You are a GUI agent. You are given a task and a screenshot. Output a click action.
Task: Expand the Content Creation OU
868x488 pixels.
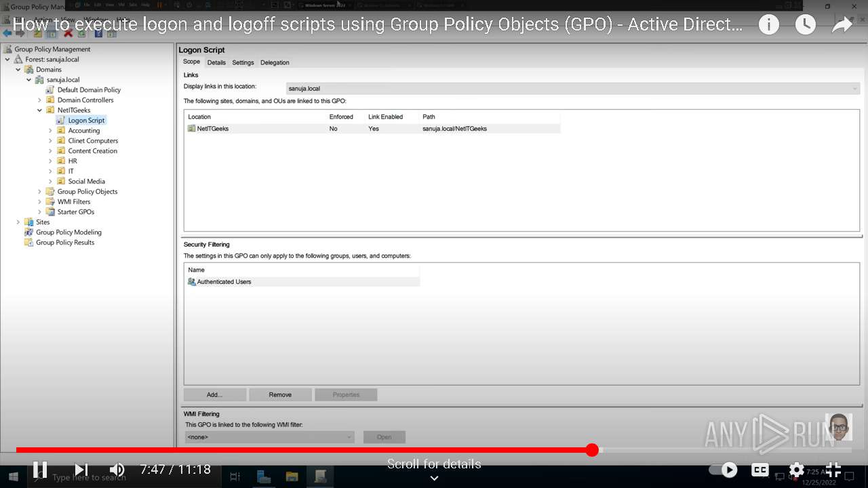coord(51,150)
